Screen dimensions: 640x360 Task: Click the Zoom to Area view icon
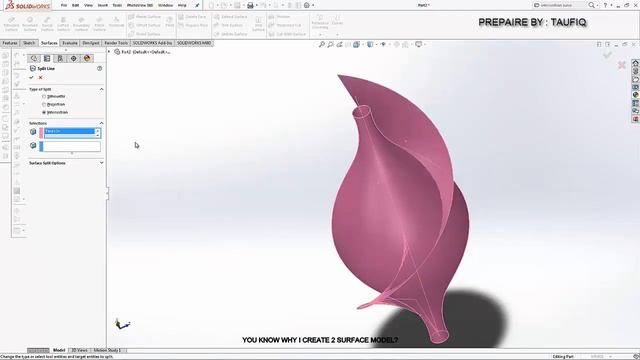pos(331,44)
